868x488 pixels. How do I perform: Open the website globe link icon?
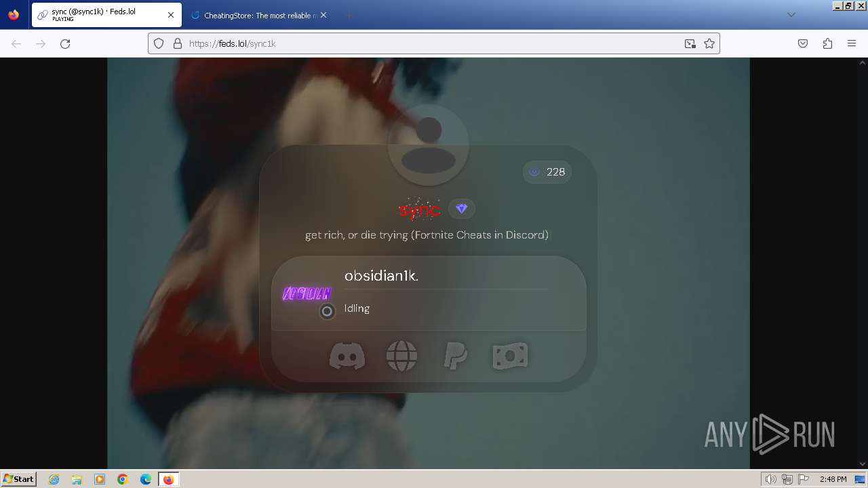click(x=401, y=356)
